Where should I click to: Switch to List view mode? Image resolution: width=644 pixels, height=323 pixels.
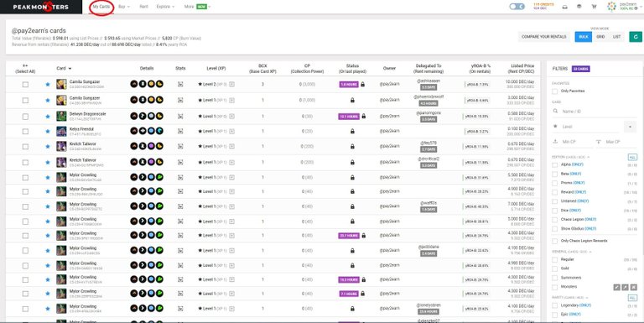[x=617, y=37]
